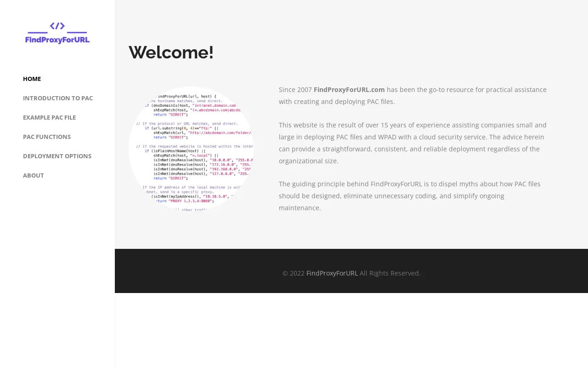Click the Welcome! heading
This screenshot has width=588, height=368.
pyautogui.click(x=171, y=52)
